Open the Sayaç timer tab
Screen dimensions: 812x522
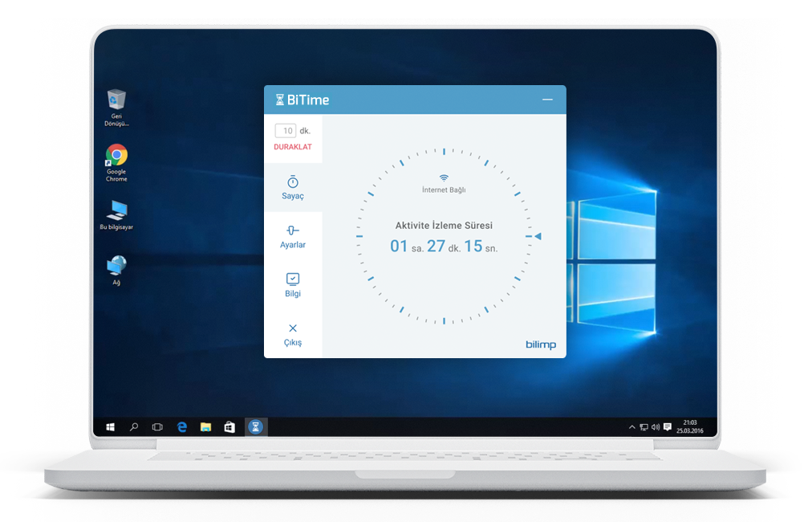pos(293,188)
